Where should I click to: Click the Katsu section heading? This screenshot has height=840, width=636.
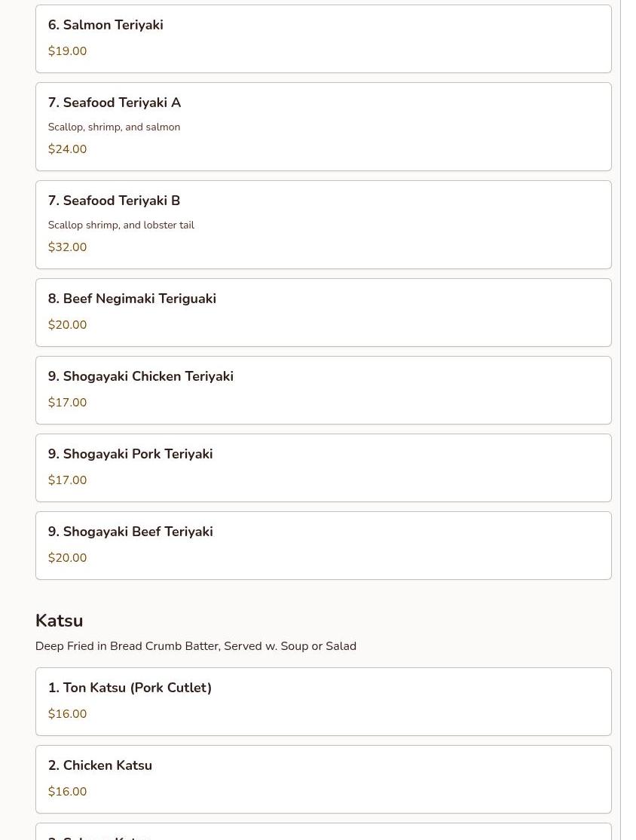coord(59,621)
